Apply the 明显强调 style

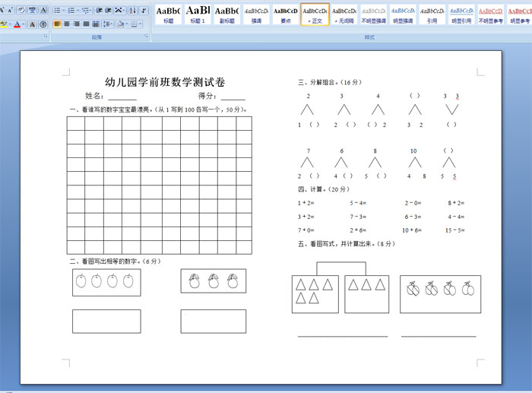point(403,14)
